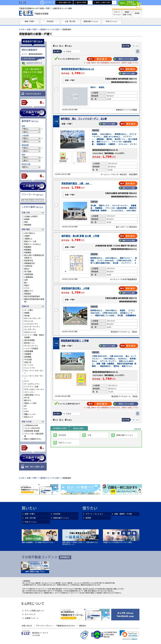Open the 住宅ローン比較 banner
Viewport: 161px width, 644px height.
40,535
